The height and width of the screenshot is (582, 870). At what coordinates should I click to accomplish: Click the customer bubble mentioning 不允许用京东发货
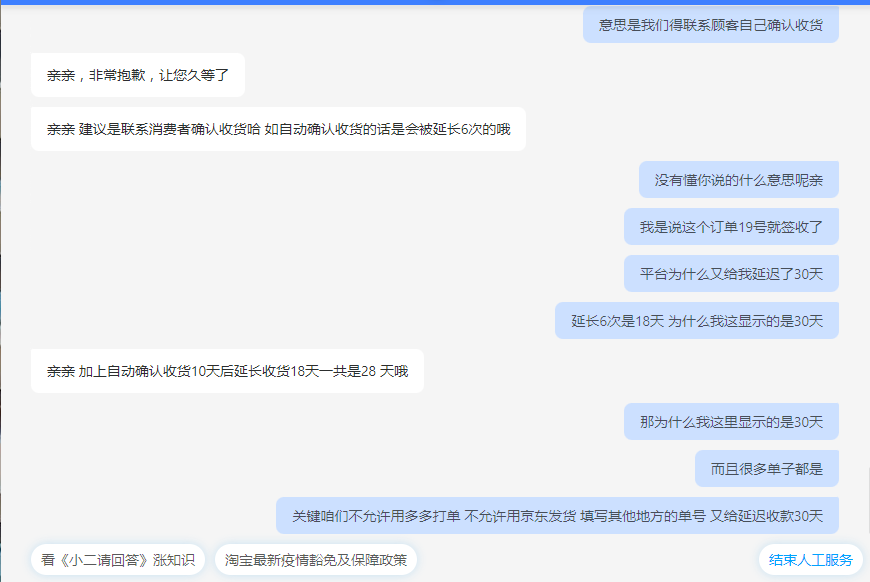556,515
